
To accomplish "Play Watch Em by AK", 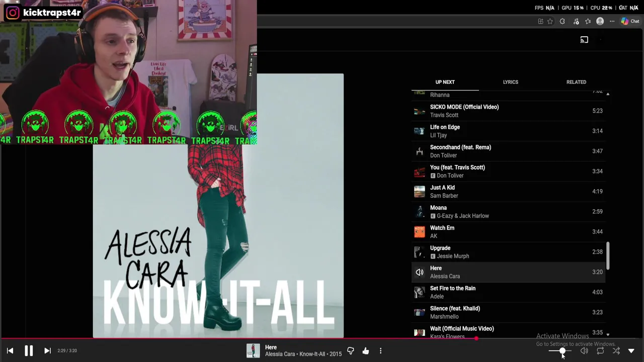I will coord(508,231).
